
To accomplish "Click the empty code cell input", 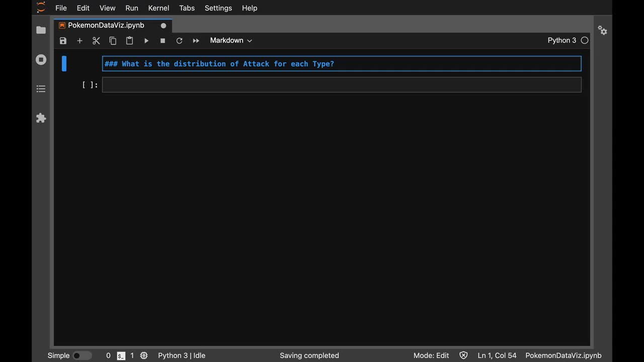I will click(341, 84).
